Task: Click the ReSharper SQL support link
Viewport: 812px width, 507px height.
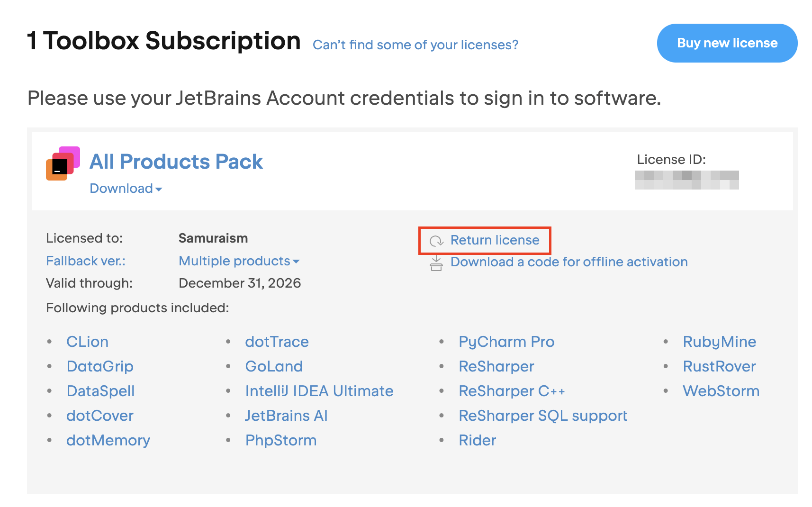Action: (x=542, y=416)
